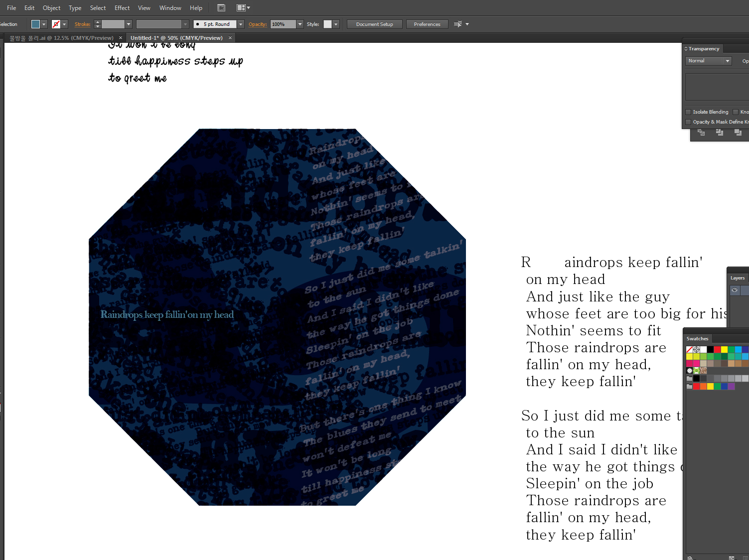Click the blue fill color swatch
Viewport: 749px width, 560px height.
(x=35, y=24)
